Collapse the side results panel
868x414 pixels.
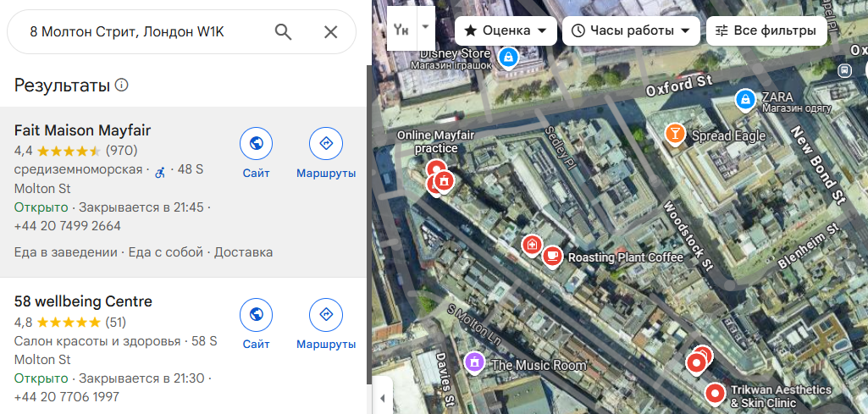click(x=381, y=398)
